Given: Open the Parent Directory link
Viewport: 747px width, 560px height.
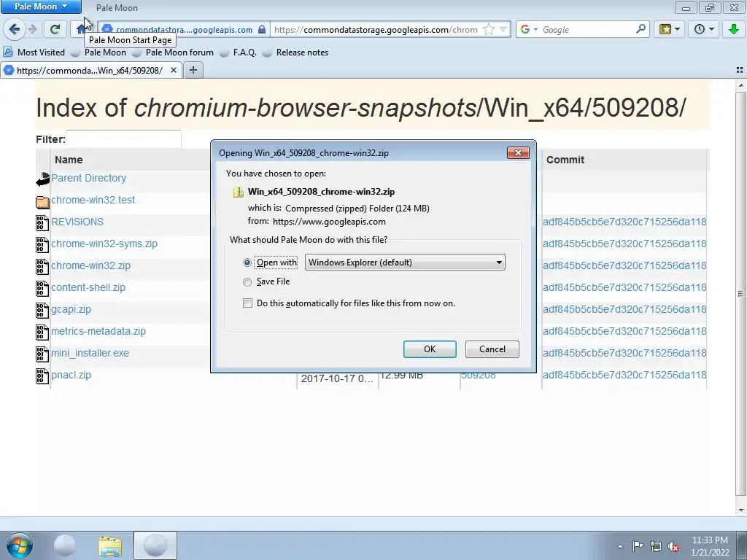Looking at the screenshot, I should click(x=88, y=178).
